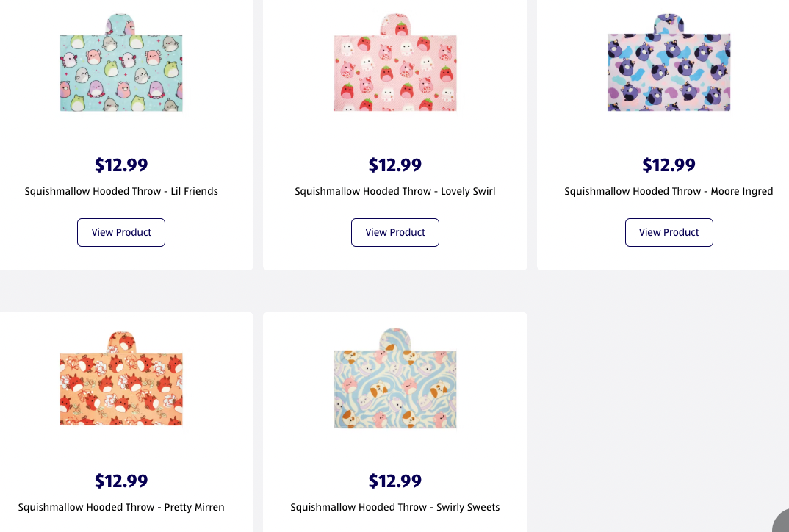The image size is (789, 532).
Task: Click View Product under Lil Friends throw
Action: tap(121, 232)
